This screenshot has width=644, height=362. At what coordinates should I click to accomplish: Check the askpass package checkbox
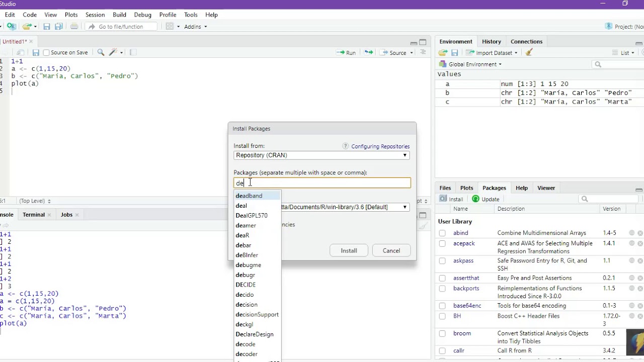442,261
